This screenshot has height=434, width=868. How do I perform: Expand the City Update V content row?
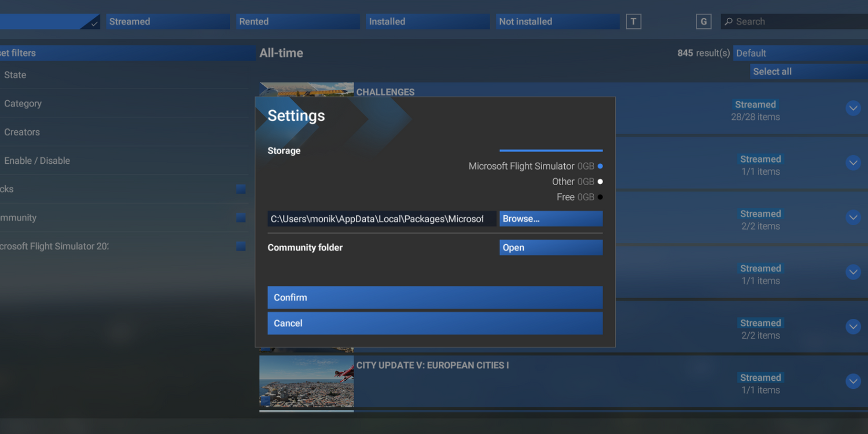853,381
